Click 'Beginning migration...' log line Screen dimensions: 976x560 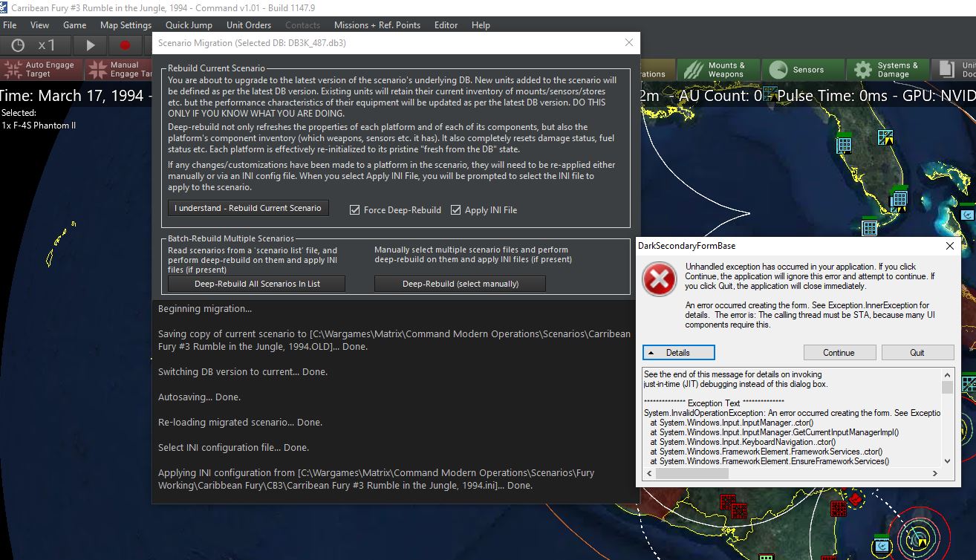click(x=205, y=309)
